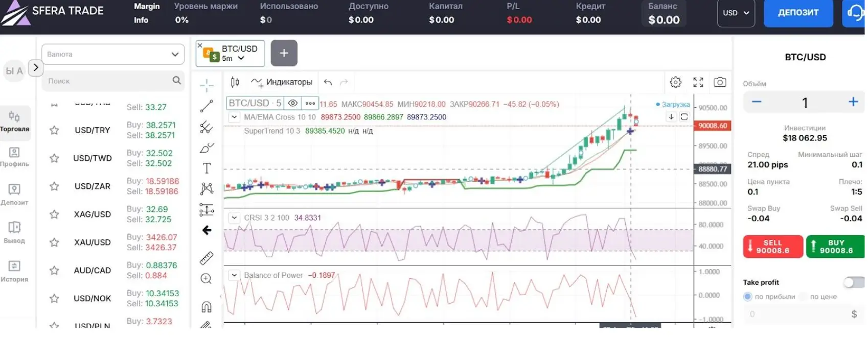This screenshot has width=868, height=339.
Task: Select the zoom in tool
Action: 207,279
